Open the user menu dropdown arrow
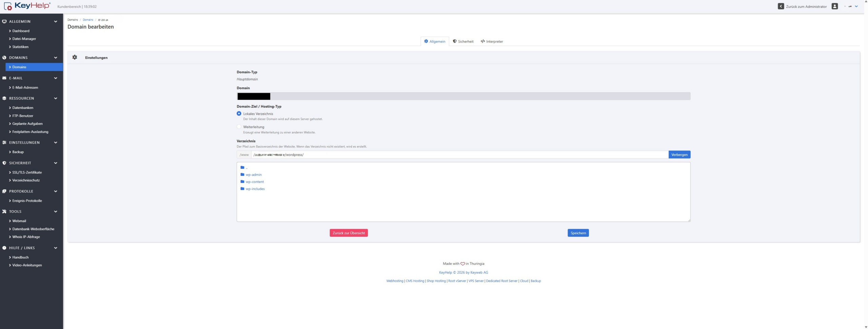 (856, 6)
